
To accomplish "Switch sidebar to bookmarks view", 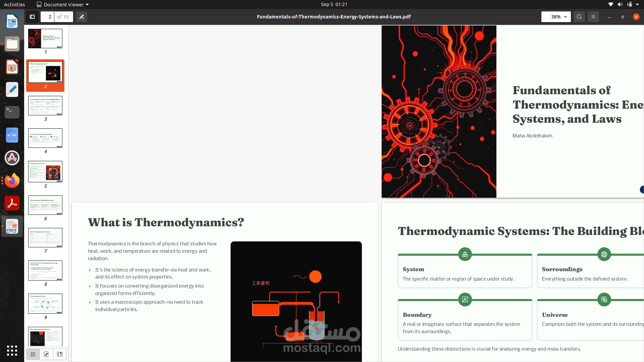I will (60, 354).
